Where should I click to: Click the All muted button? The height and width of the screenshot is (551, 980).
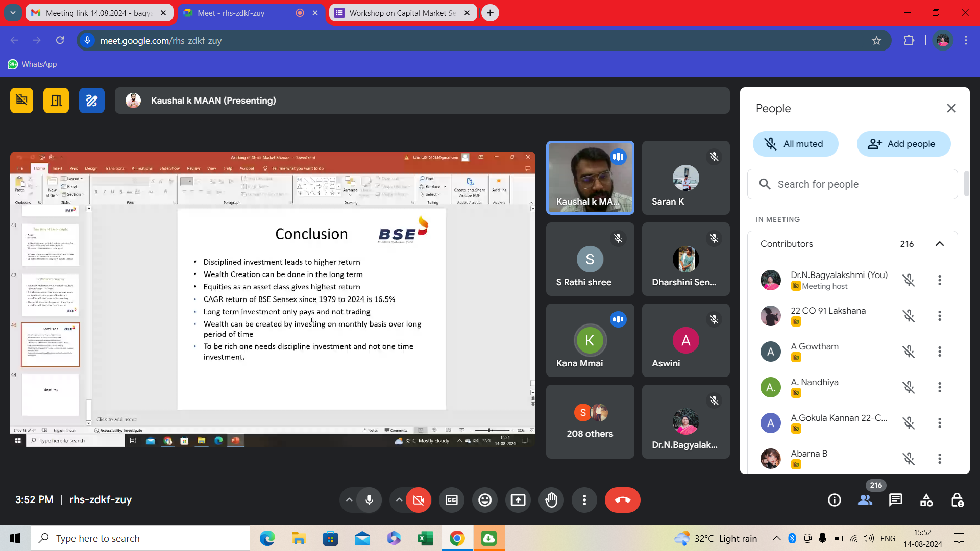pyautogui.click(x=795, y=144)
